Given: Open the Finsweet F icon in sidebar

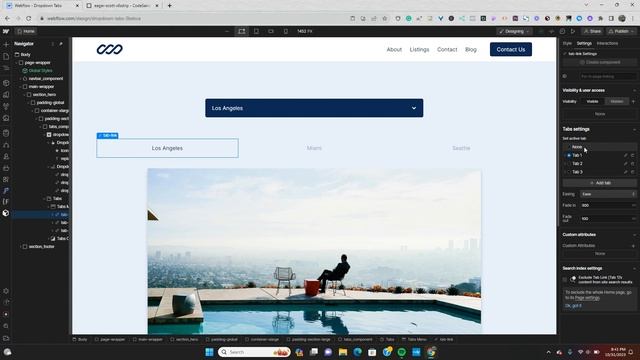Looking at the screenshot, I should click(6, 202).
